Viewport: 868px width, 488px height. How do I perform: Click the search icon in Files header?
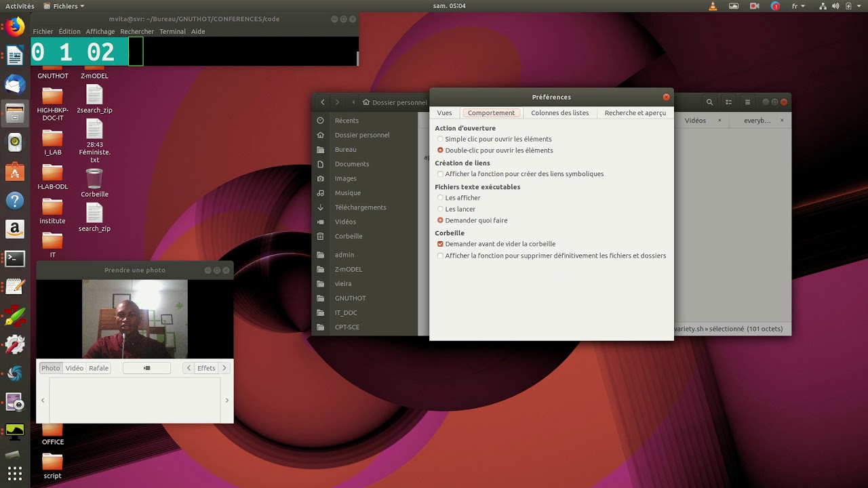709,102
